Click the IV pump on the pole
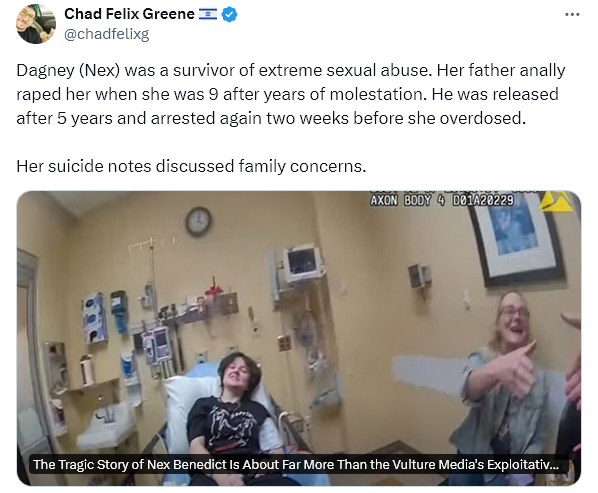This screenshot has height=493, width=598. 157,346
